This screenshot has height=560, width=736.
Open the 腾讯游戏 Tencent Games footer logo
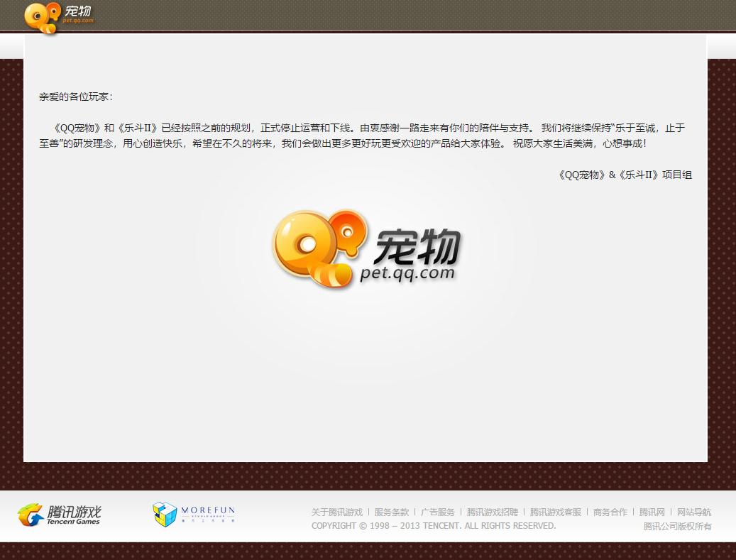[59, 515]
